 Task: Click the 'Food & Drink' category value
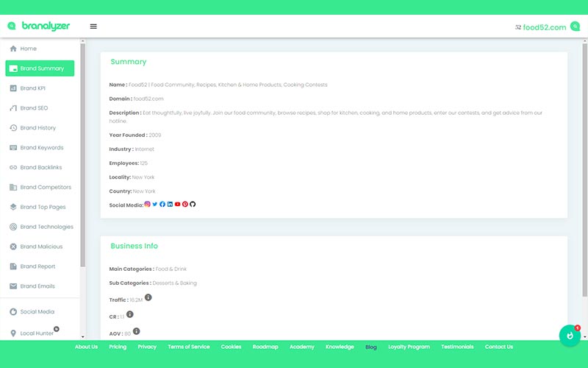[x=171, y=269]
